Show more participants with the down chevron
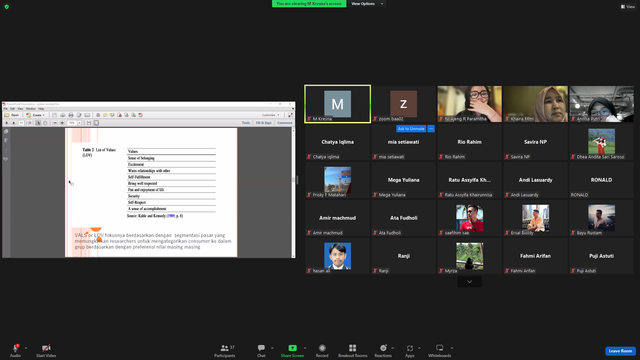The height and width of the screenshot is (360, 640). pos(469,282)
